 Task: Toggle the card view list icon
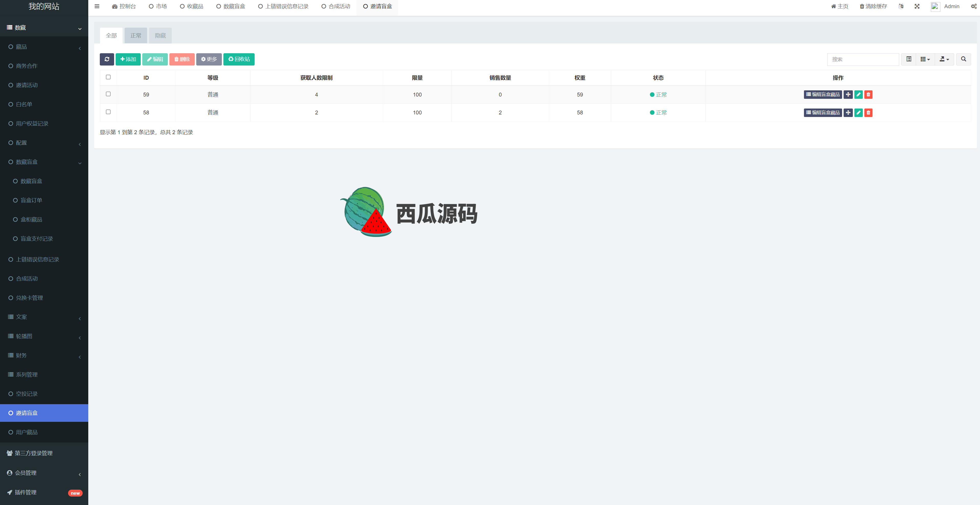pyautogui.click(x=908, y=59)
